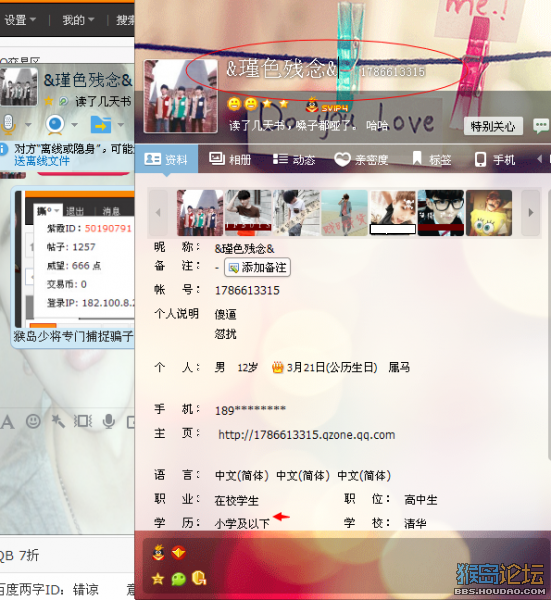Click the info icon beside offline notice
The width and height of the screenshot is (551, 600).
point(4,149)
